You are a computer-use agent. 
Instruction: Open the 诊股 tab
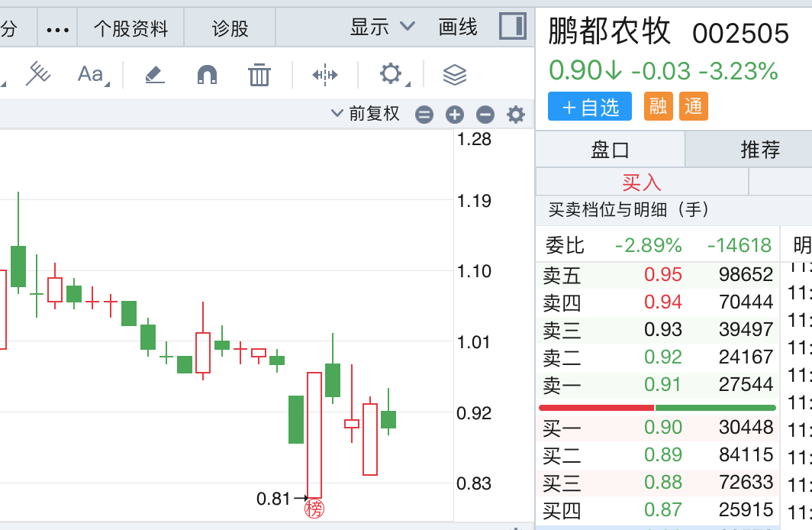click(x=230, y=29)
